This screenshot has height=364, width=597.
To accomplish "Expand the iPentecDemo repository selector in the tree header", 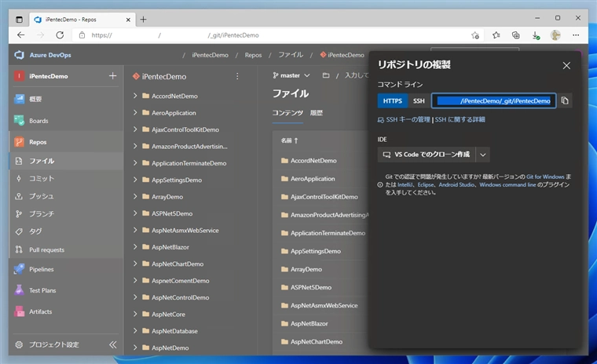I will (160, 76).
